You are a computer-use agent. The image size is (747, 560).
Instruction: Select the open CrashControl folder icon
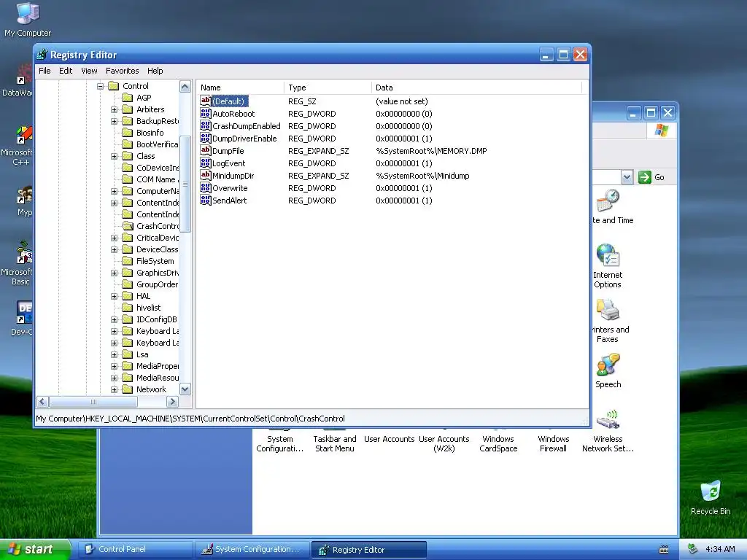(127, 226)
